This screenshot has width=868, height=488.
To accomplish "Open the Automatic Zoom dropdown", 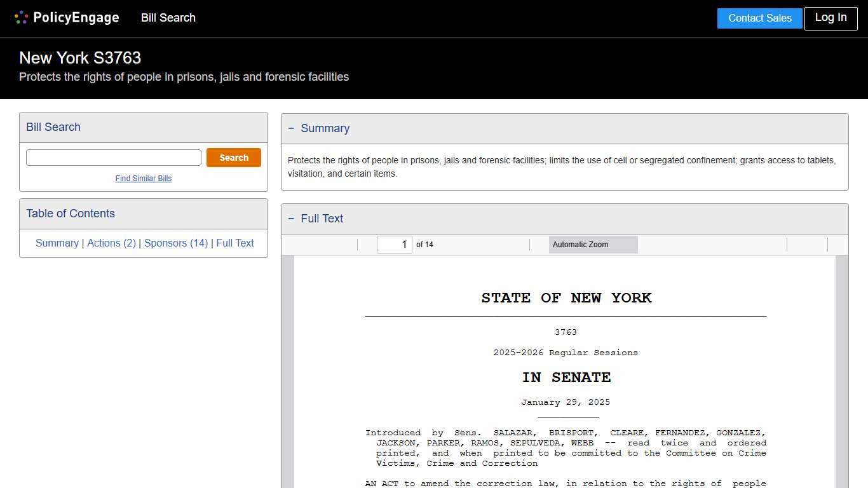I will click(592, 244).
